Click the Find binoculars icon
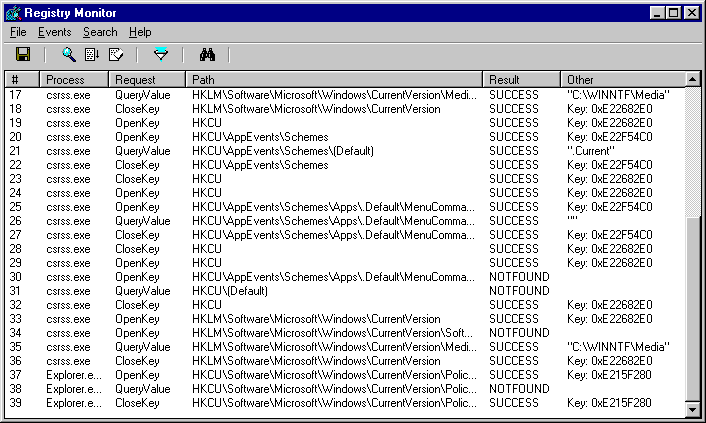The height and width of the screenshot is (423, 706). click(x=208, y=55)
